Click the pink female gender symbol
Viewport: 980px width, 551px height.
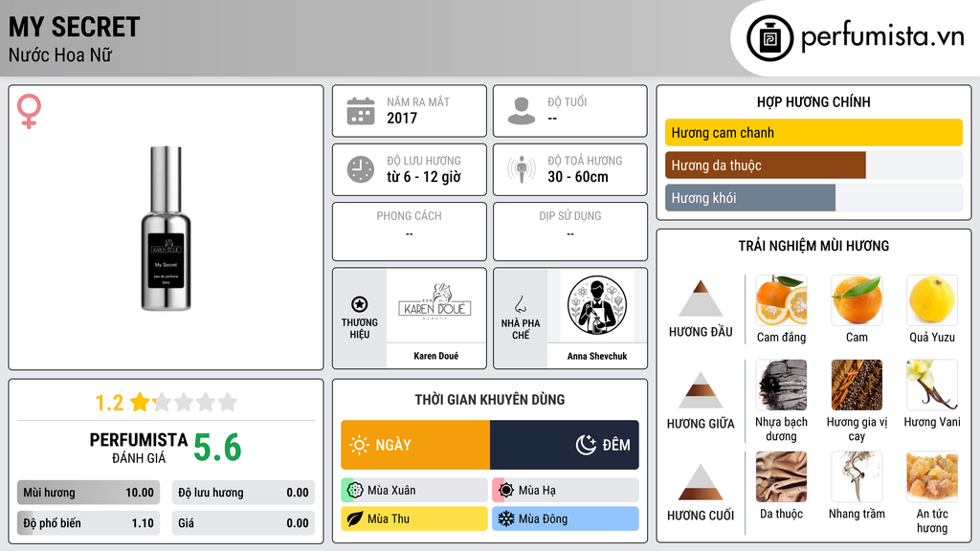(29, 111)
